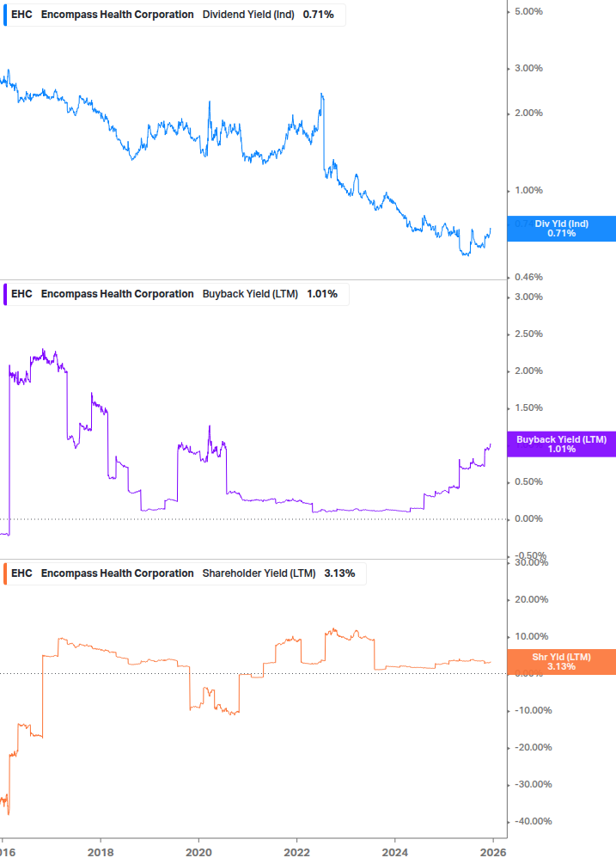This screenshot has width=616, height=864.
Task: Click the -30.00% axis label
Action: [533, 784]
